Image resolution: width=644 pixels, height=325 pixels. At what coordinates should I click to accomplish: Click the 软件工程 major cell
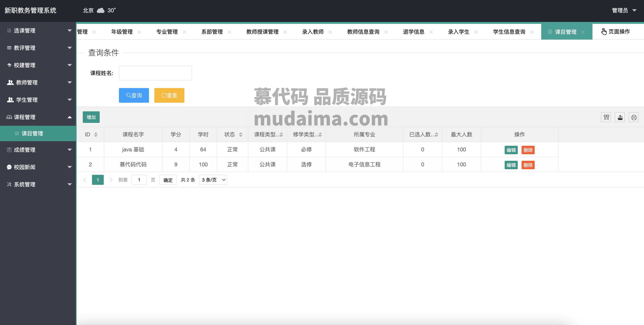coord(365,150)
